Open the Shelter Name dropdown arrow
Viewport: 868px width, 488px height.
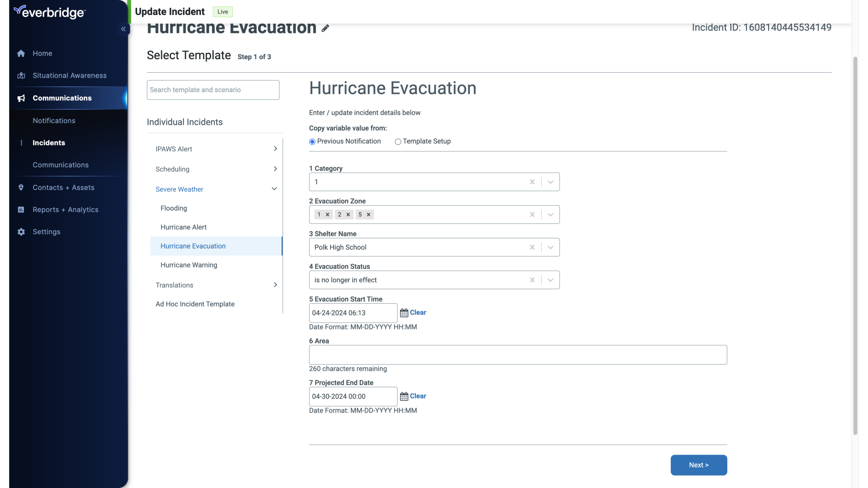click(x=550, y=247)
